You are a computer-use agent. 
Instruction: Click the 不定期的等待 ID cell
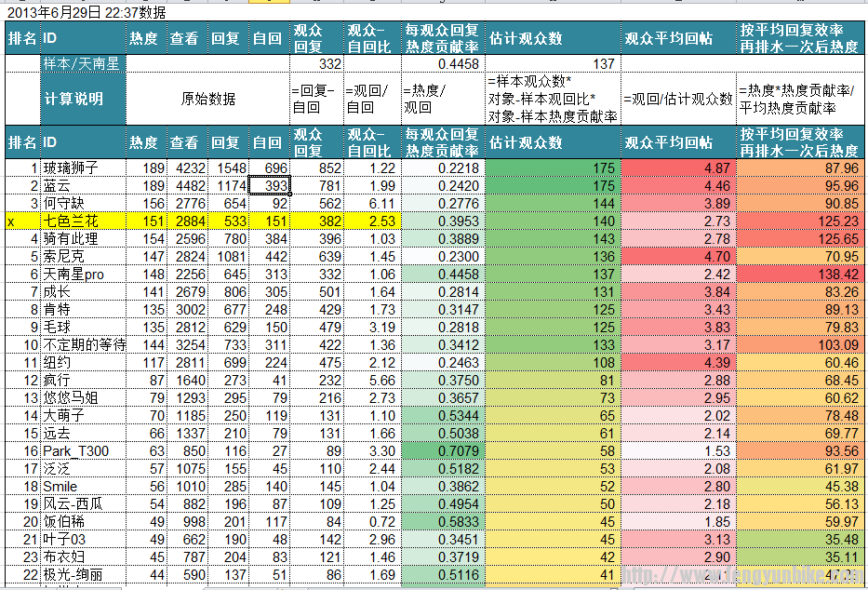(83, 345)
